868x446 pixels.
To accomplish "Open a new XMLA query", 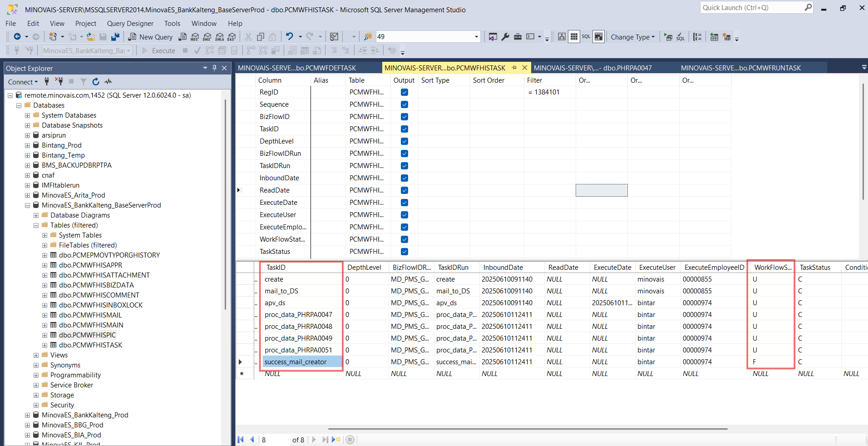I will 220,37.
